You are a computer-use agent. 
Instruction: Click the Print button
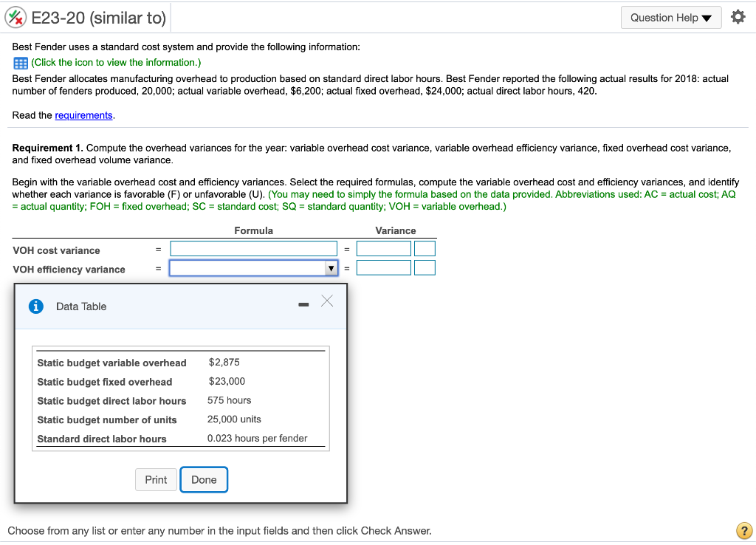(156, 480)
